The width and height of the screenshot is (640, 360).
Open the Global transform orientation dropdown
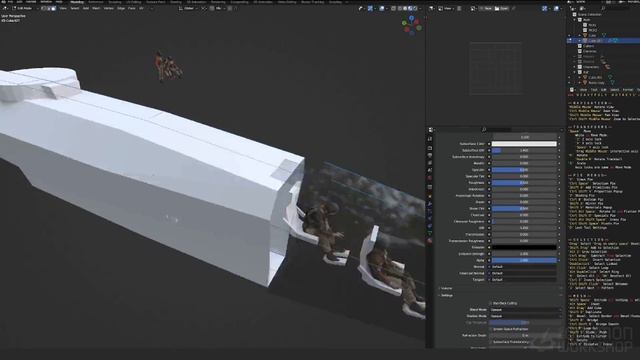pos(188,8)
